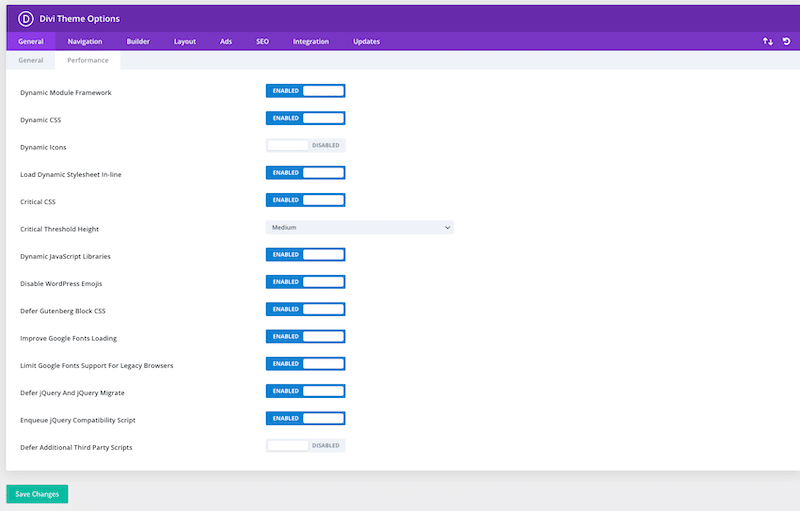
Task: Click Defer jQuery And jQuery Migrate label
Action: [72, 393]
